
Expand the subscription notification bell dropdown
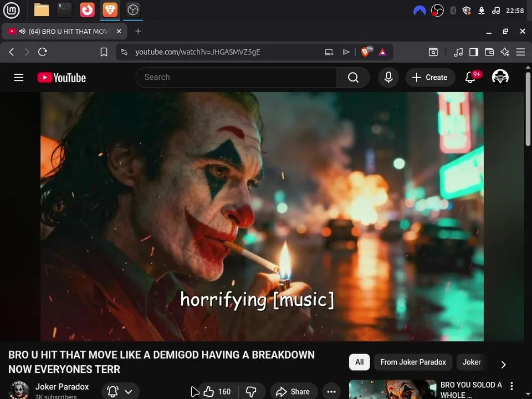tap(120, 391)
